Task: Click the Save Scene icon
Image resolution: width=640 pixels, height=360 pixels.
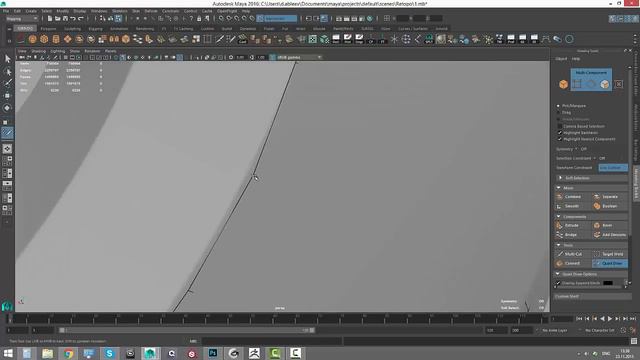Action: pyautogui.click(x=65, y=18)
